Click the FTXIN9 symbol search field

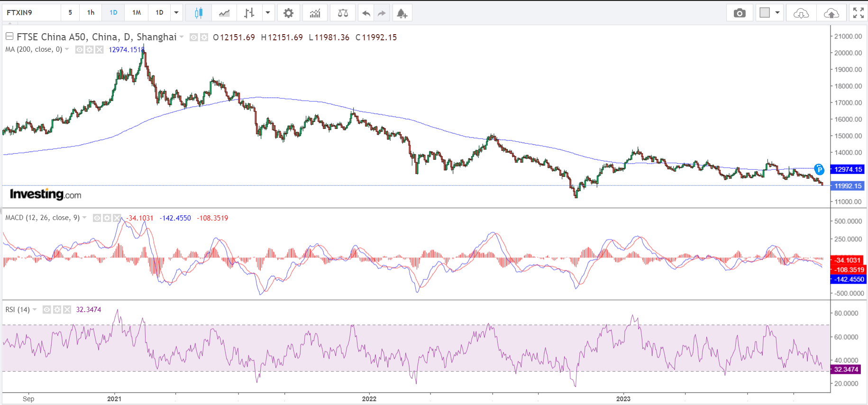tap(31, 13)
